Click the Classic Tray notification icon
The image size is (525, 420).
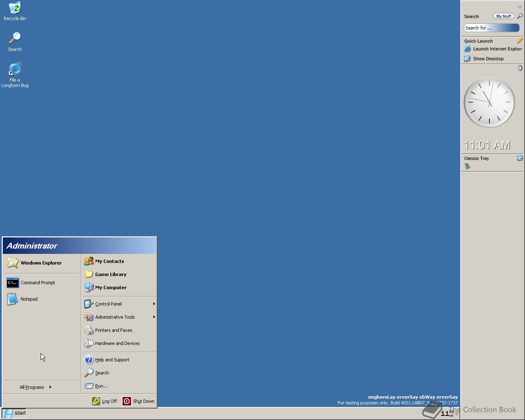467,166
